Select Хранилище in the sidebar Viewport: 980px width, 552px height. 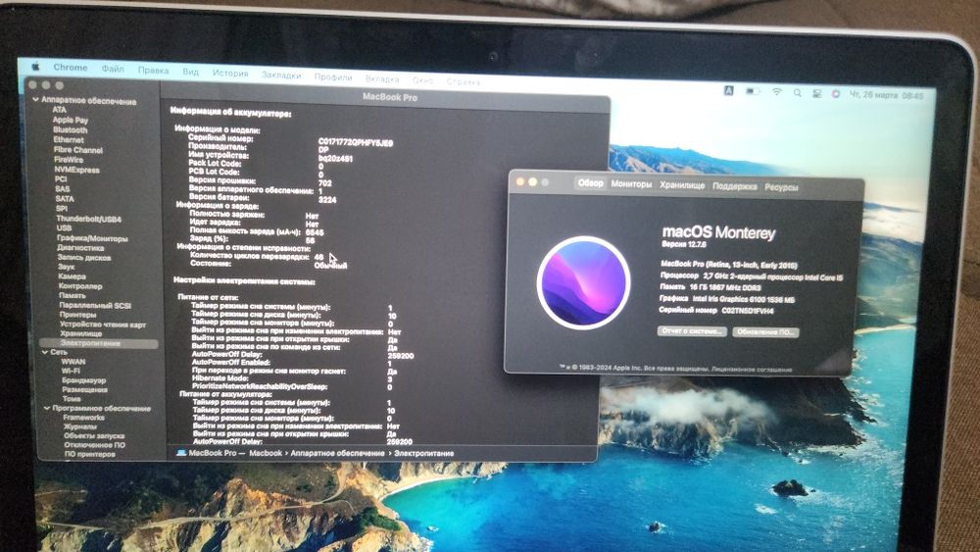click(x=80, y=333)
